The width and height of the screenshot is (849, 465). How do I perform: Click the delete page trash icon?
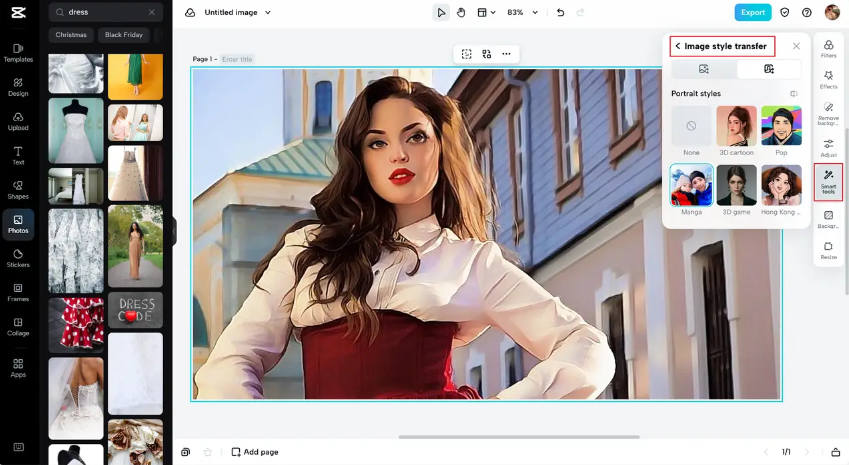tap(207, 452)
